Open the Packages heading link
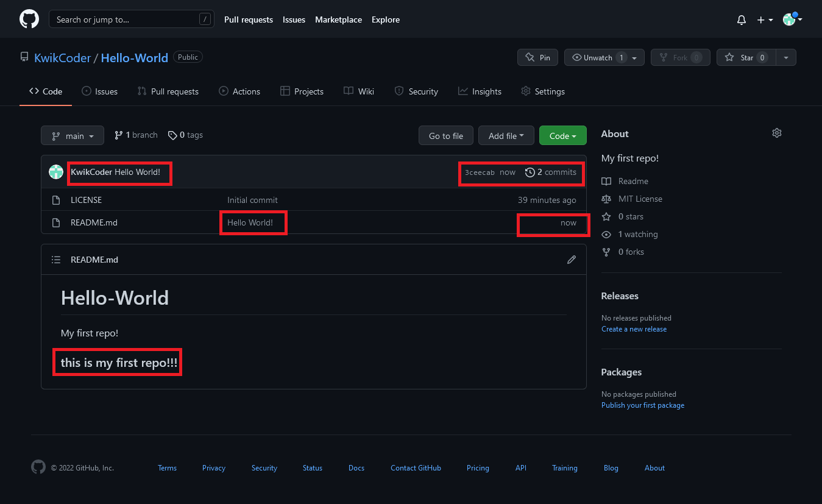The width and height of the screenshot is (822, 504). coord(622,372)
